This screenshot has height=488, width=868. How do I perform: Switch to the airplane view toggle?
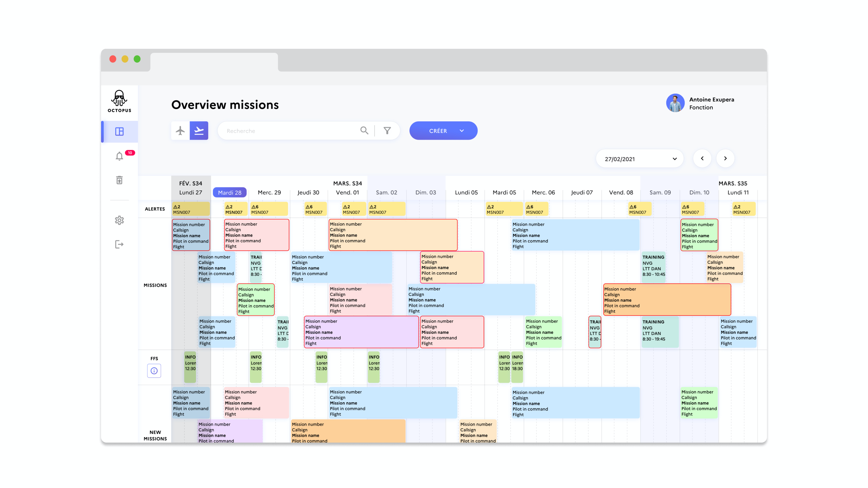click(180, 130)
